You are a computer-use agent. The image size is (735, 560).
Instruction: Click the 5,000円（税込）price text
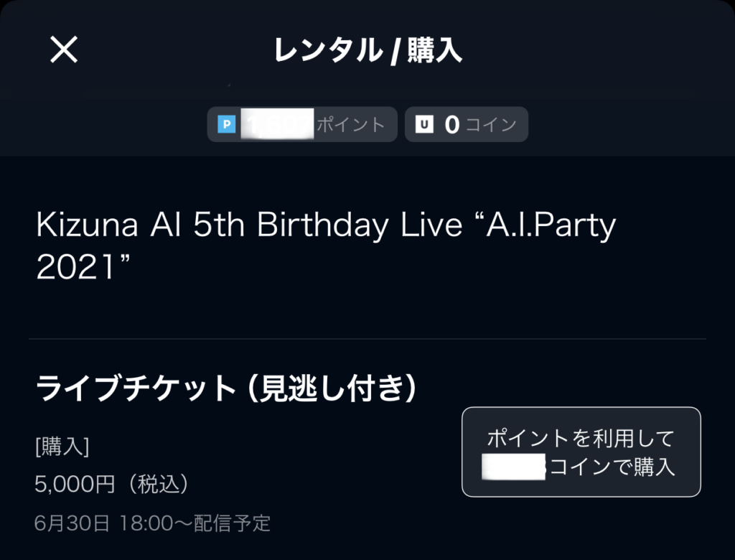[x=113, y=484]
